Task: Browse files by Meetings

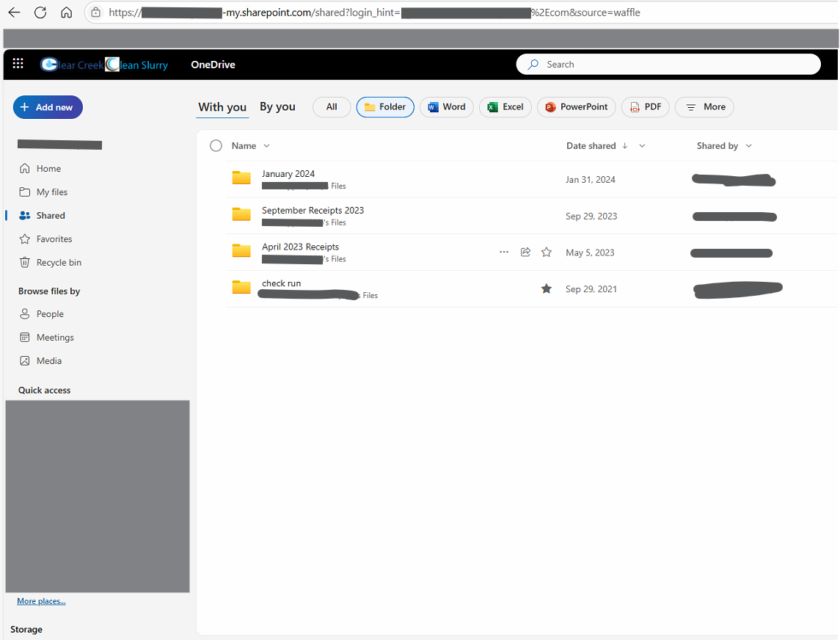Action: click(47, 338)
